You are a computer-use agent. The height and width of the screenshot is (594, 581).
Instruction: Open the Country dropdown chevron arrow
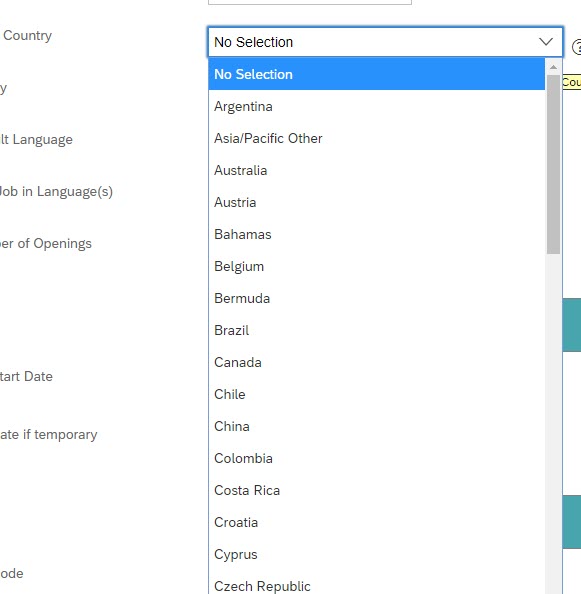point(546,42)
